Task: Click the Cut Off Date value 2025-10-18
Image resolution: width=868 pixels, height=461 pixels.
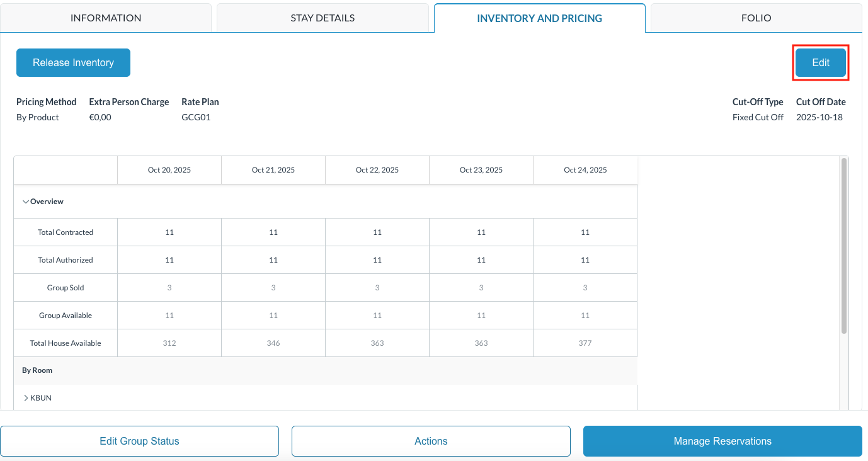Action: coord(819,117)
